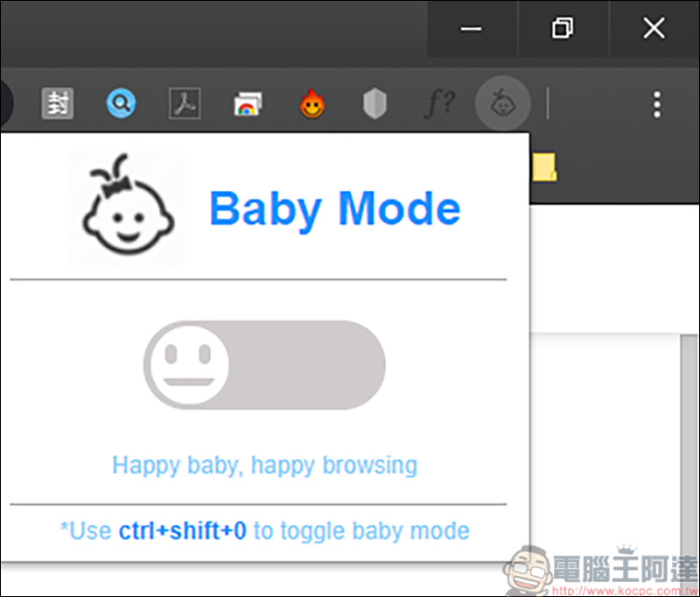
Task: Click the gray shield extension icon
Action: tap(374, 105)
